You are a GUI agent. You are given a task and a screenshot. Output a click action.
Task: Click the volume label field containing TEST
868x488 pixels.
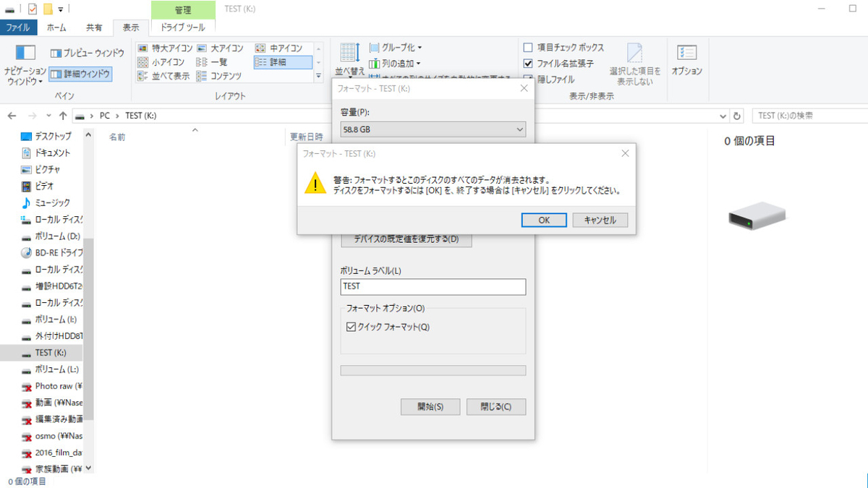[433, 286]
